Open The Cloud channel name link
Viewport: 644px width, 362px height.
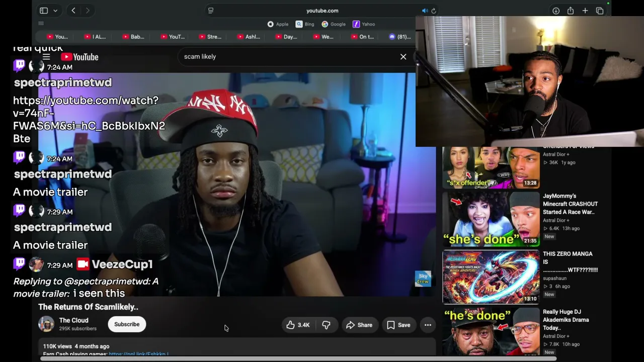[73, 320]
